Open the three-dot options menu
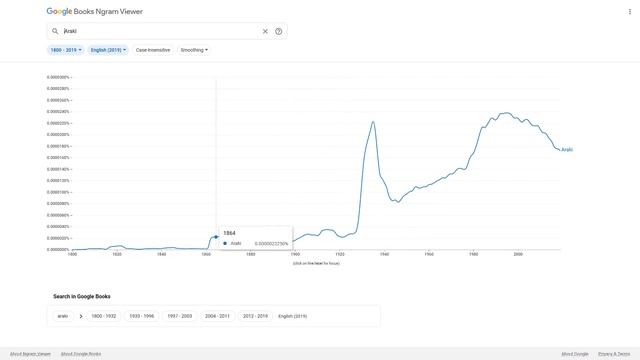 coord(629,12)
